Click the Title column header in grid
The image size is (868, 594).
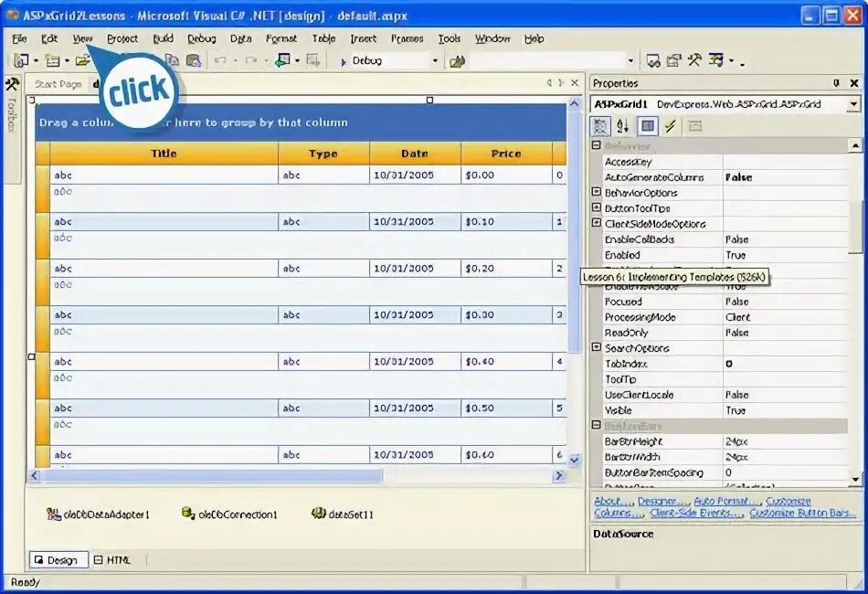pyautogui.click(x=164, y=154)
